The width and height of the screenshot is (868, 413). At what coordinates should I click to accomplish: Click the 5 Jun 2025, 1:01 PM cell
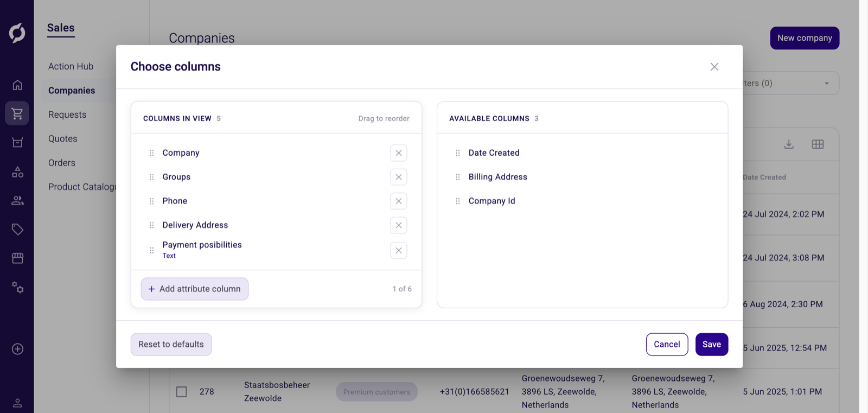(x=782, y=392)
